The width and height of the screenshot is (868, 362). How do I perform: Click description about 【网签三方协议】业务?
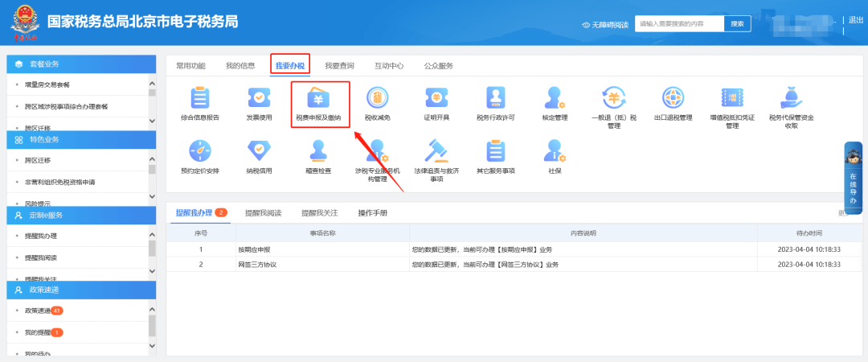[485, 265]
